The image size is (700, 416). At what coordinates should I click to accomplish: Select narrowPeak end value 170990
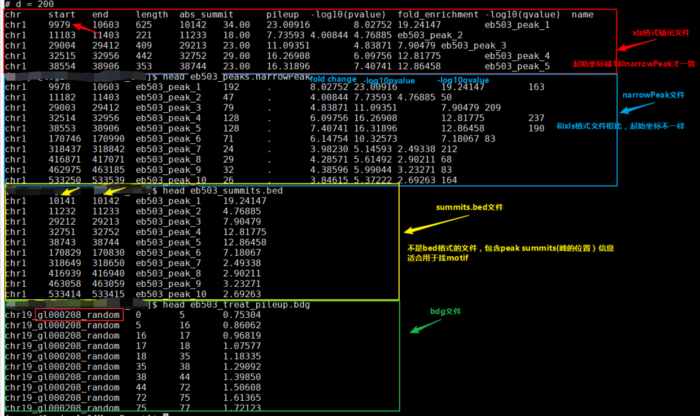[x=108, y=139]
